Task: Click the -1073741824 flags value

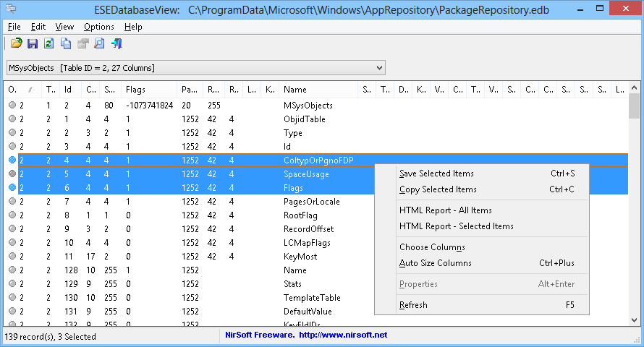Action: pos(150,106)
